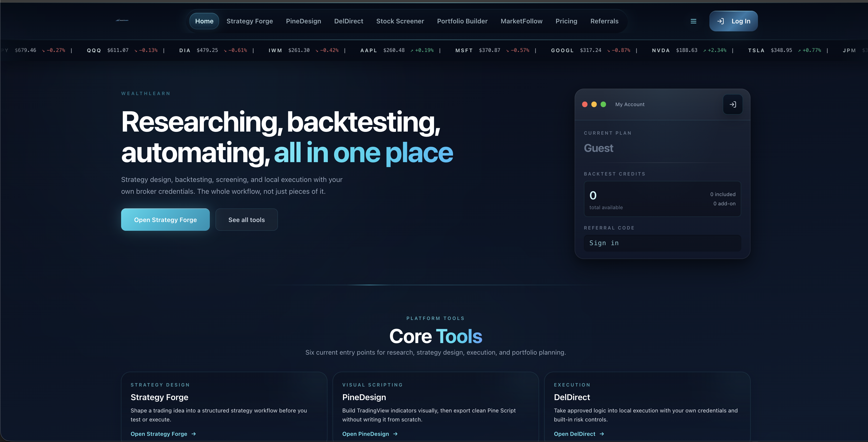Image resolution: width=868 pixels, height=442 pixels.
Task: Select Portfolio Builder in navigation
Action: (x=462, y=21)
